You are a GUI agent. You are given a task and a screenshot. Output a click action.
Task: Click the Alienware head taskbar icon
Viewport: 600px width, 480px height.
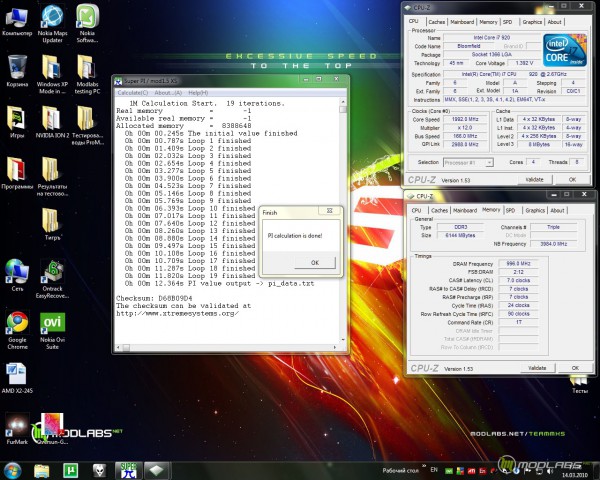point(99,470)
